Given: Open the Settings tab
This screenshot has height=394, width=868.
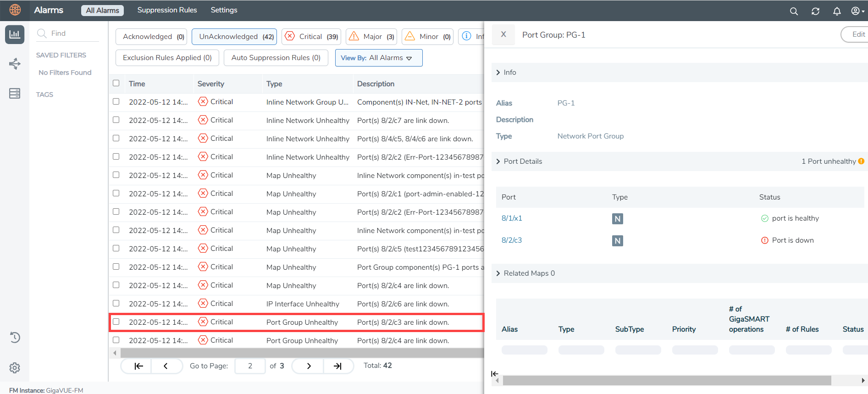Looking at the screenshot, I should point(224,10).
